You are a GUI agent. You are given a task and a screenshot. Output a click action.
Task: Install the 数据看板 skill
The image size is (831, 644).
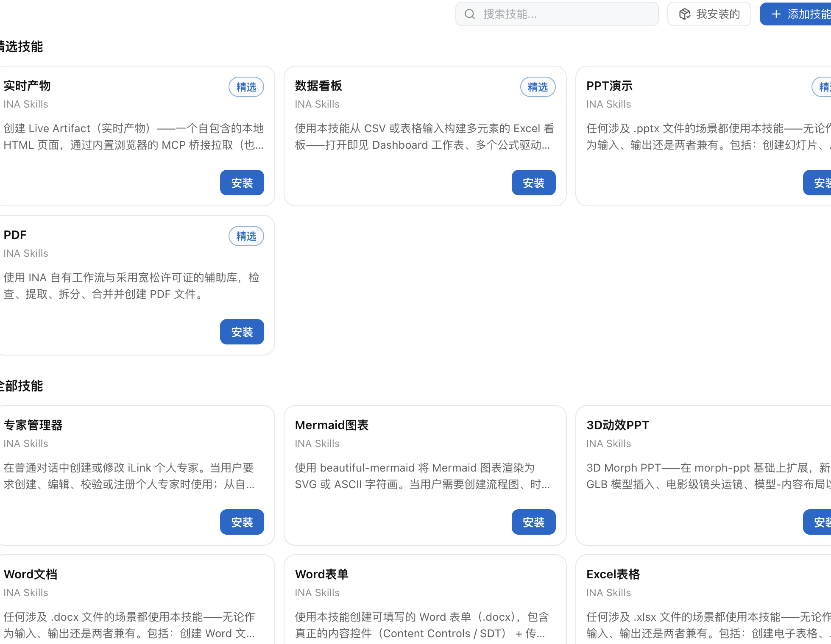pyautogui.click(x=533, y=183)
